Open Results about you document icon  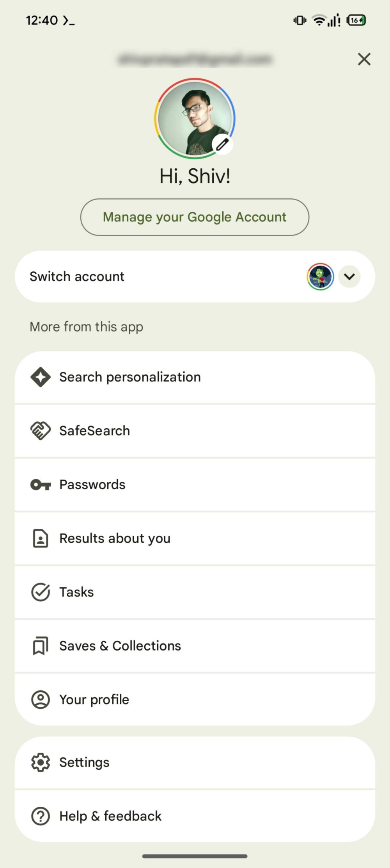pyautogui.click(x=40, y=538)
